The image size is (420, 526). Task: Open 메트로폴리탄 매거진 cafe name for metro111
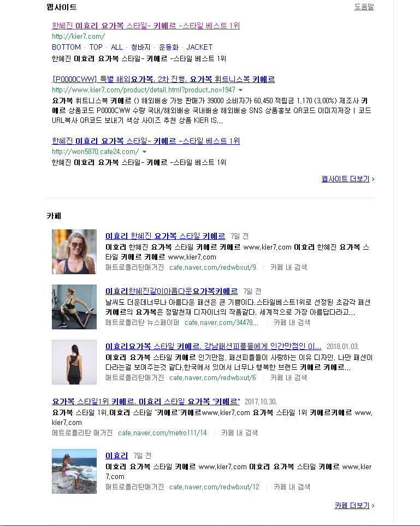[x=82, y=433]
